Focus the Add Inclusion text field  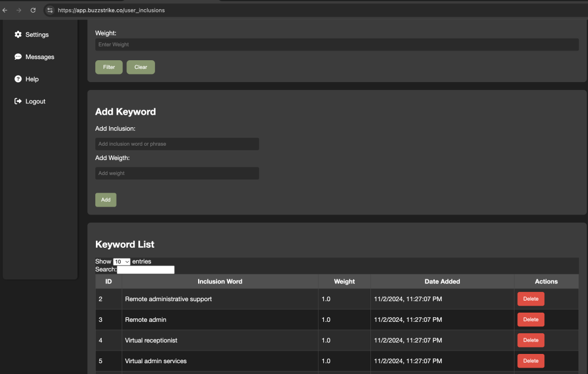177,144
